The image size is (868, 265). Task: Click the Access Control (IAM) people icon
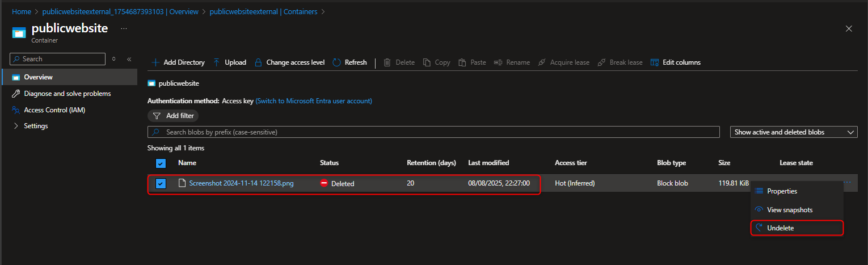pos(16,110)
